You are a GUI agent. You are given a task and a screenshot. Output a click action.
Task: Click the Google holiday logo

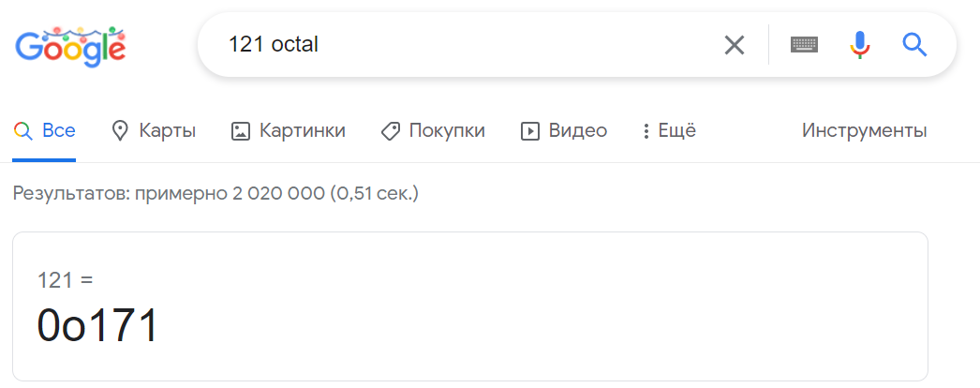coord(70,45)
